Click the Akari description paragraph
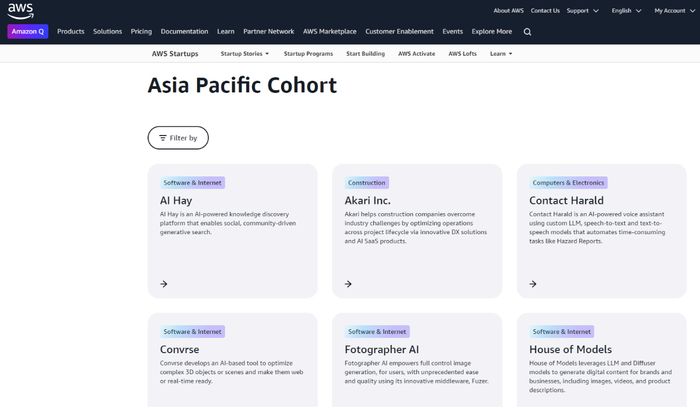Image resolution: width=700 pixels, height=417 pixels. [416, 228]
